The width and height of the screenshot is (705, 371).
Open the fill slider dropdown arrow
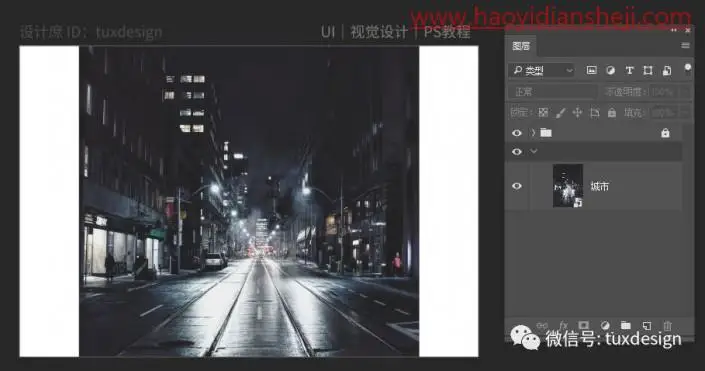tap(684, 112)
